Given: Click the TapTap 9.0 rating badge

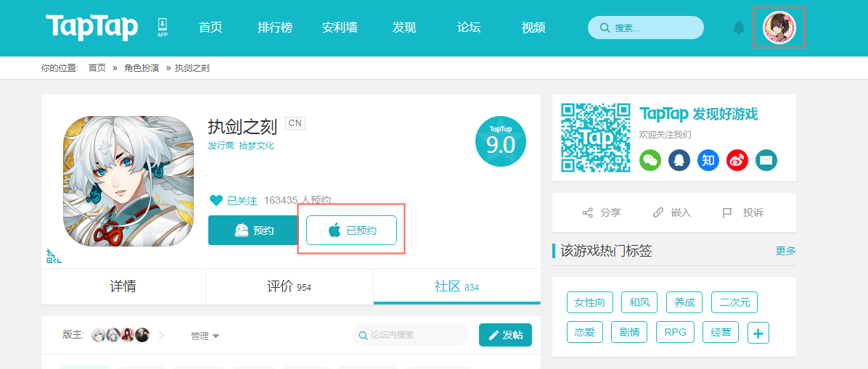Looking at the screenshot, I should click(x=501, y=141).
